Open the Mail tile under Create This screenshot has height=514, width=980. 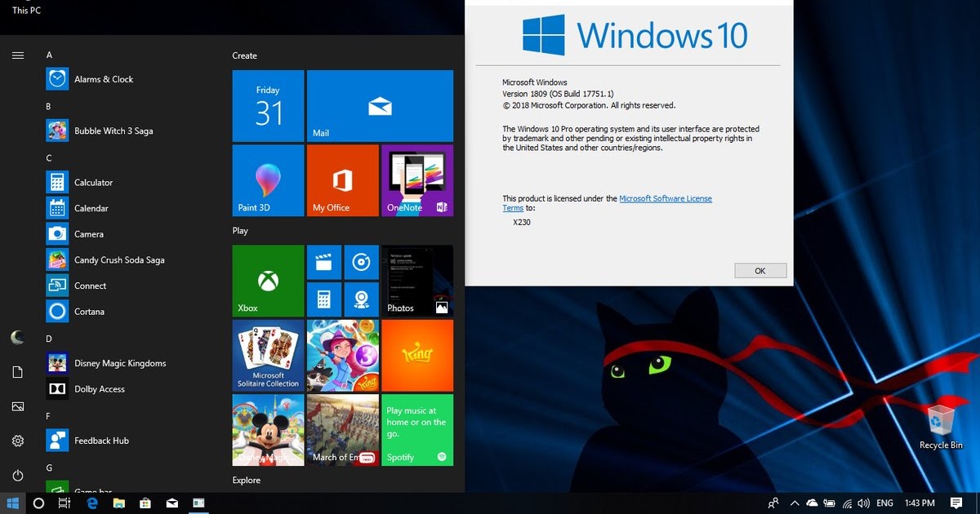[x=380, y=105]
